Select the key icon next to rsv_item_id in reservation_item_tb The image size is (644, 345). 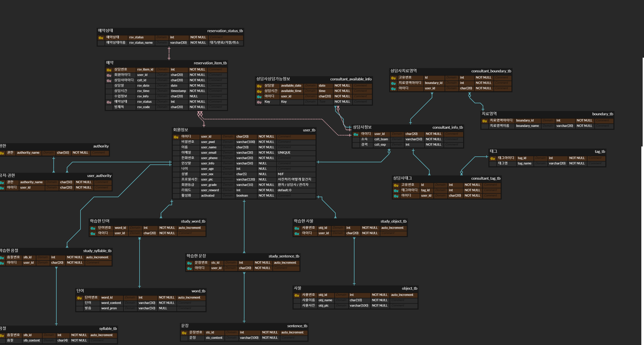click(109, 69)
